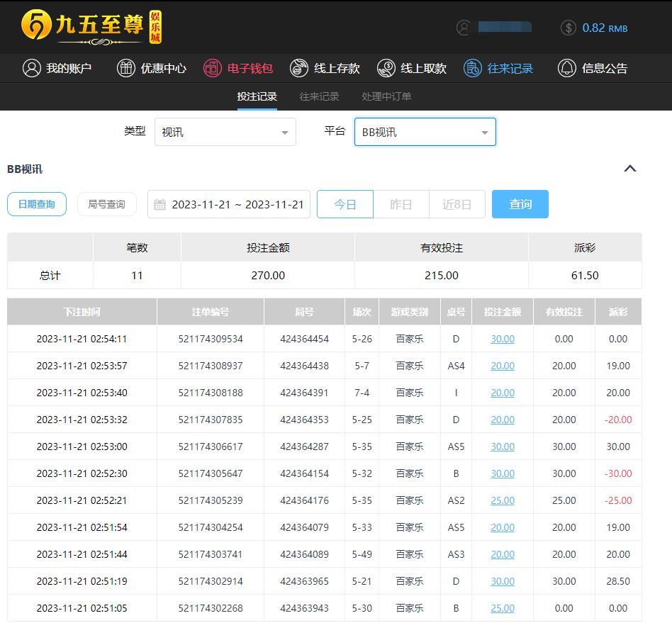Click the 注单编号 column header
The height and width of the screenshot is (623, 672).
point(211,312)
